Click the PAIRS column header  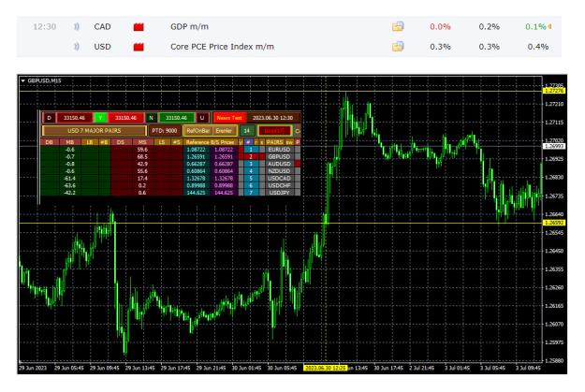tap(275, 142)
